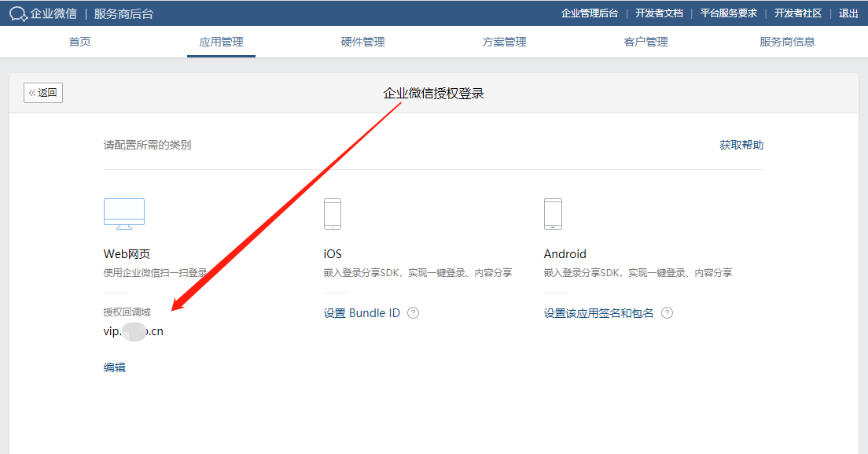Click the 服务商后台 header title

123,14
